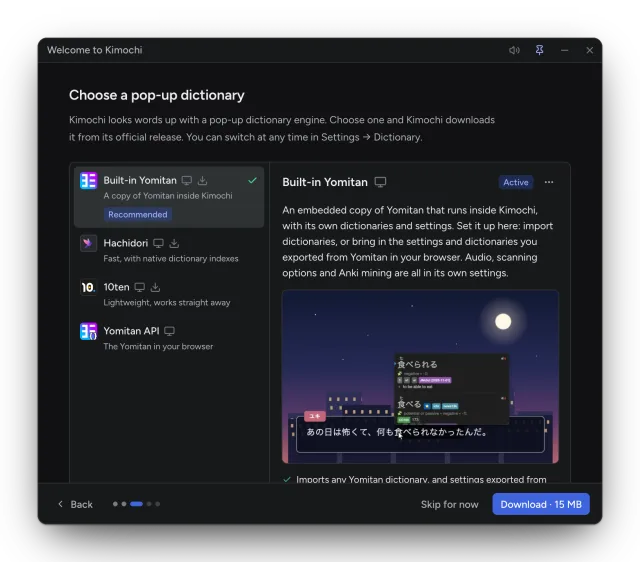Click monitor icon next to Yomitan API

click(169, 331)
